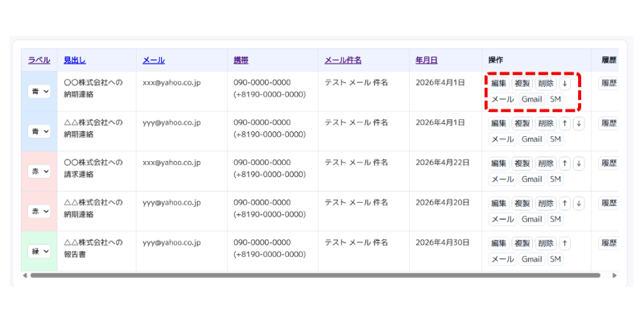Click the horizontal scrollbar's left arrow

click(25, 275)
